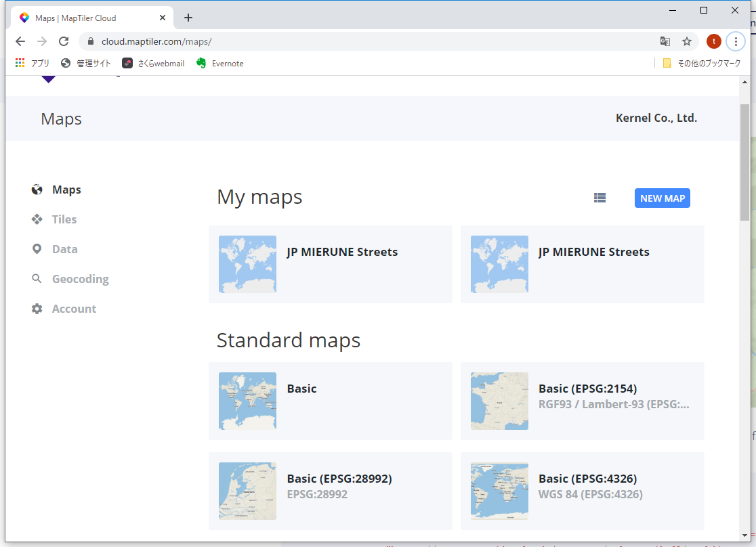Click the globe icon beside Maps
The image size is (756, 547).
[x=37, y=190]
